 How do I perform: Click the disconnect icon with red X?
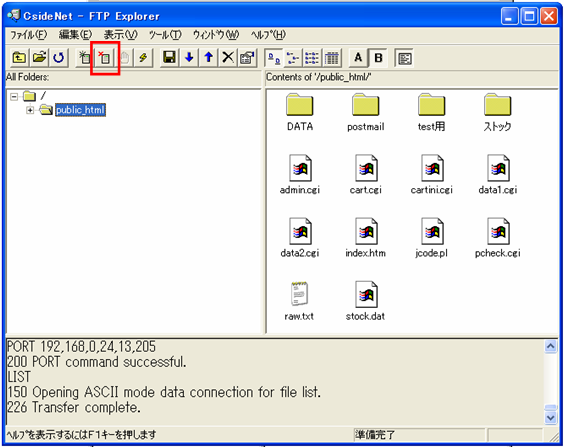tap(105, 58)
